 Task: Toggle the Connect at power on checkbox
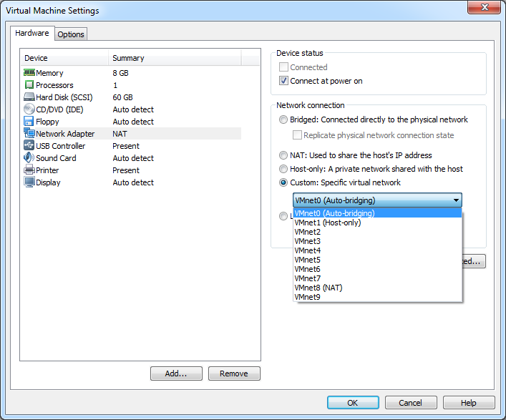tap(284, 81)
